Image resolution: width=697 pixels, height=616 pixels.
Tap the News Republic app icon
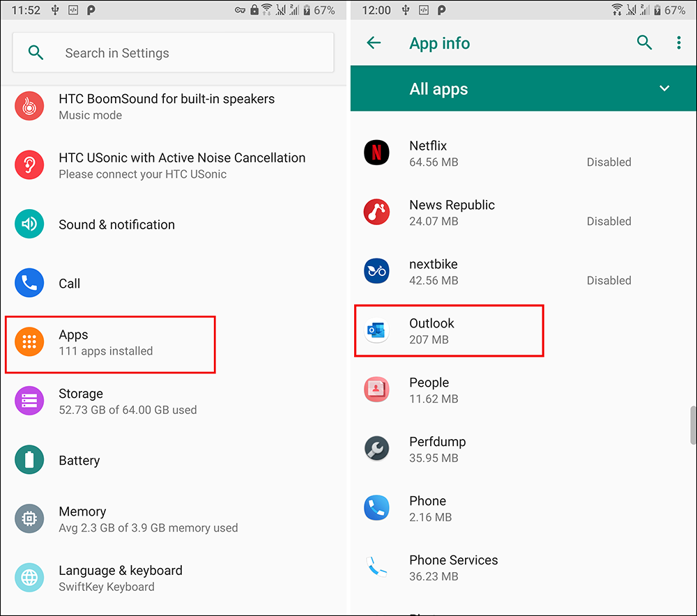click(x=376, y=212)
